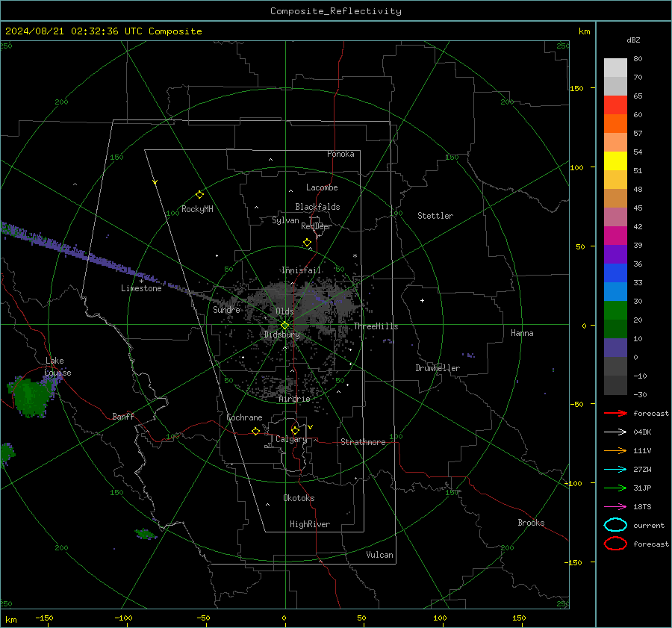Click the yellow diamond marker near RockyMH
Screen dimensions: 672x628
coord(199,195)
